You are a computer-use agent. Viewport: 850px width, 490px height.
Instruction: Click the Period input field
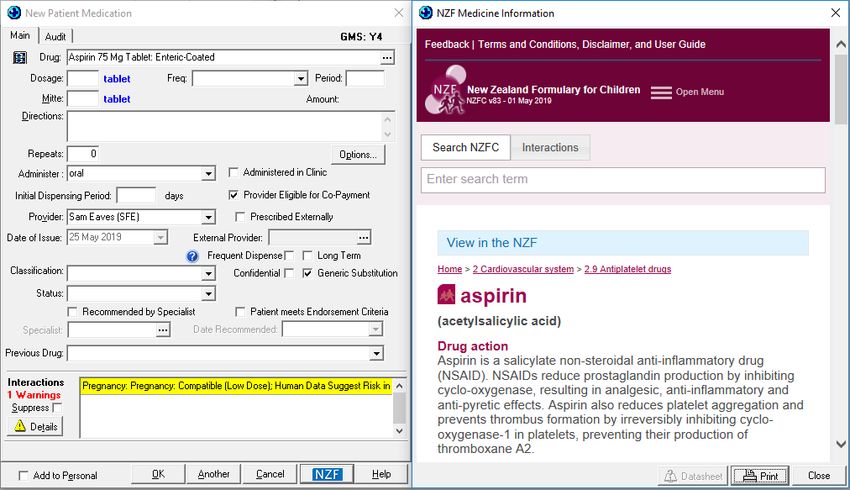(365, 79)
